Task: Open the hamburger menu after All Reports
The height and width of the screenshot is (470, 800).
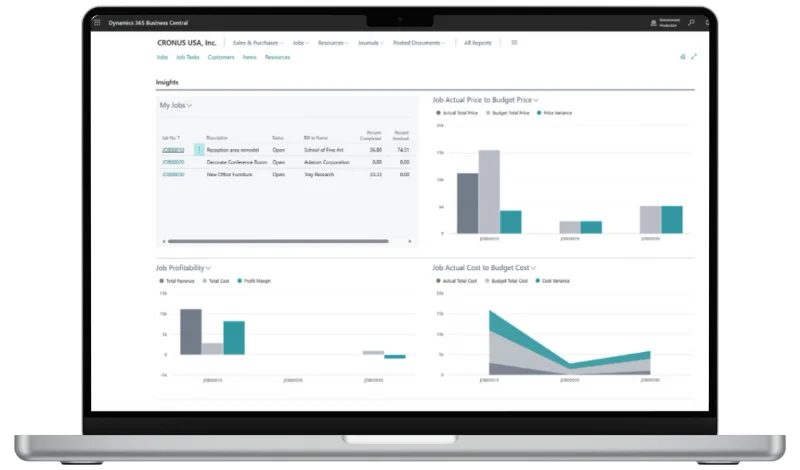Action: click(x=514, y=43)
